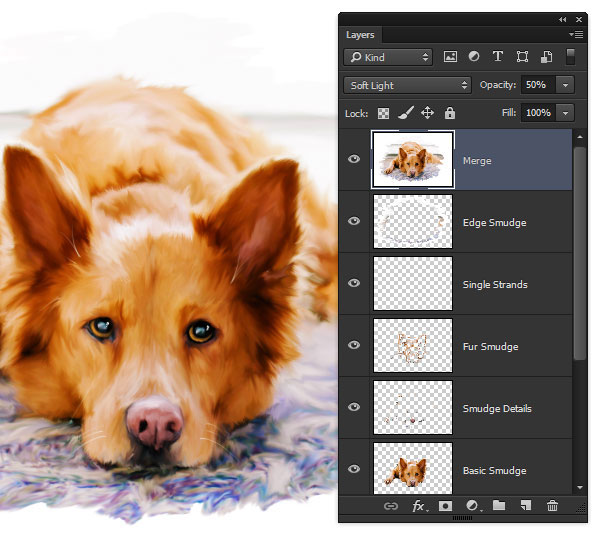Click the Opacity label scrubby slider
The height and width of the screenshot is (540, 600).
coord(498,85)
